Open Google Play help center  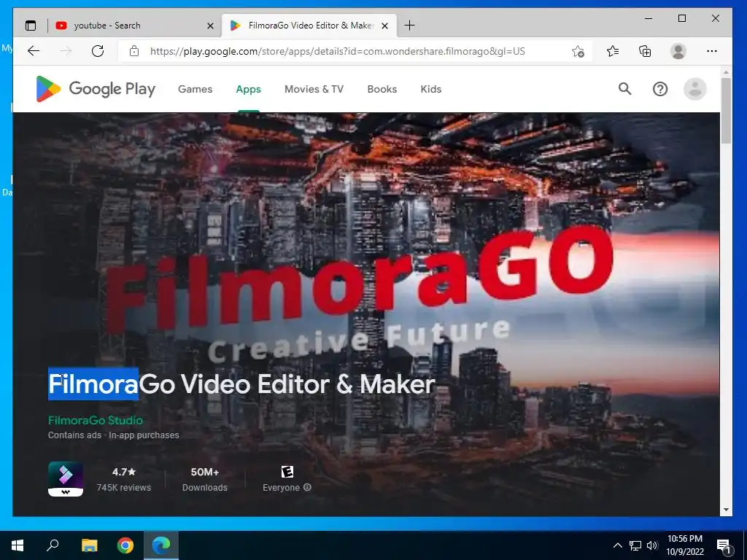point(659,89)
